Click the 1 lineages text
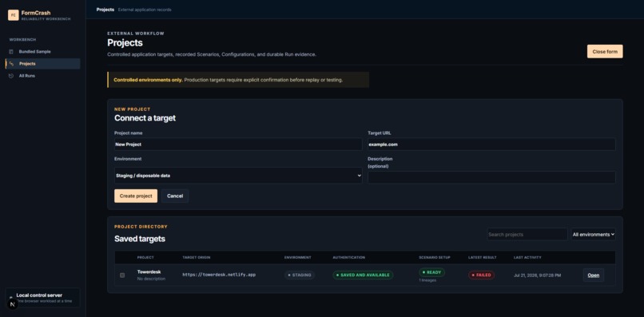Screen dimensions: 644x317 point(427,280)
